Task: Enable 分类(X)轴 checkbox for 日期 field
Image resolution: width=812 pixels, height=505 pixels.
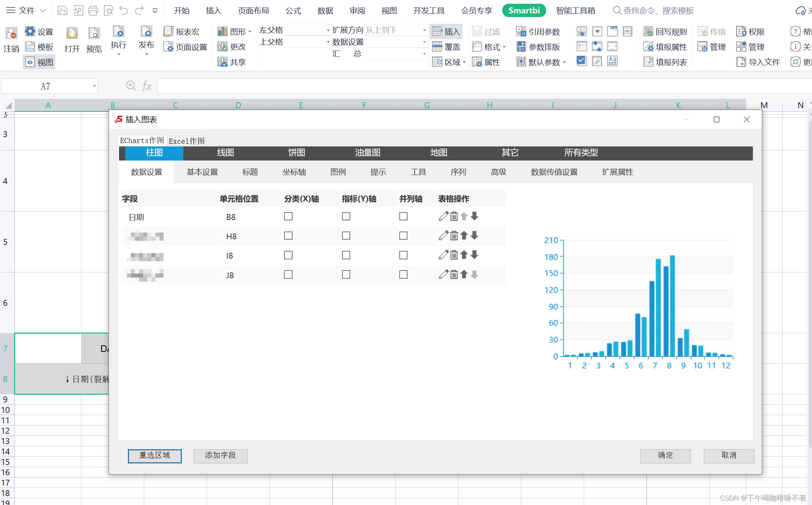Action: (x=288, y=216)
